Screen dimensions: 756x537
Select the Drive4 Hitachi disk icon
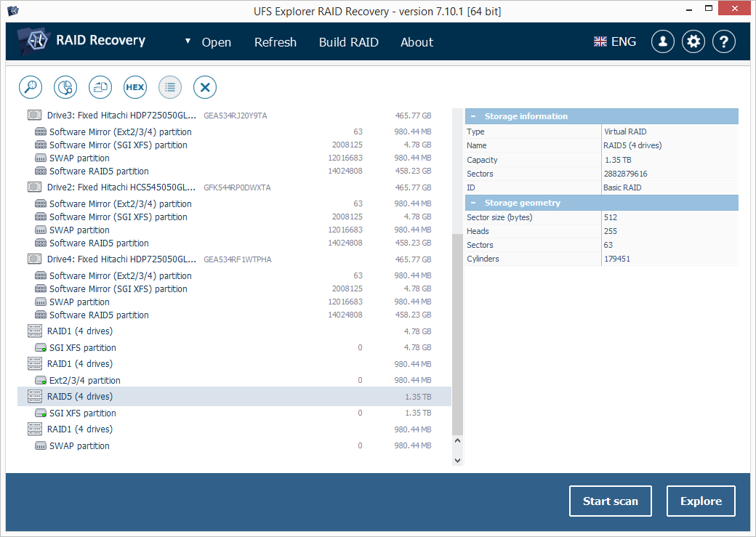(x=34, y=259)
